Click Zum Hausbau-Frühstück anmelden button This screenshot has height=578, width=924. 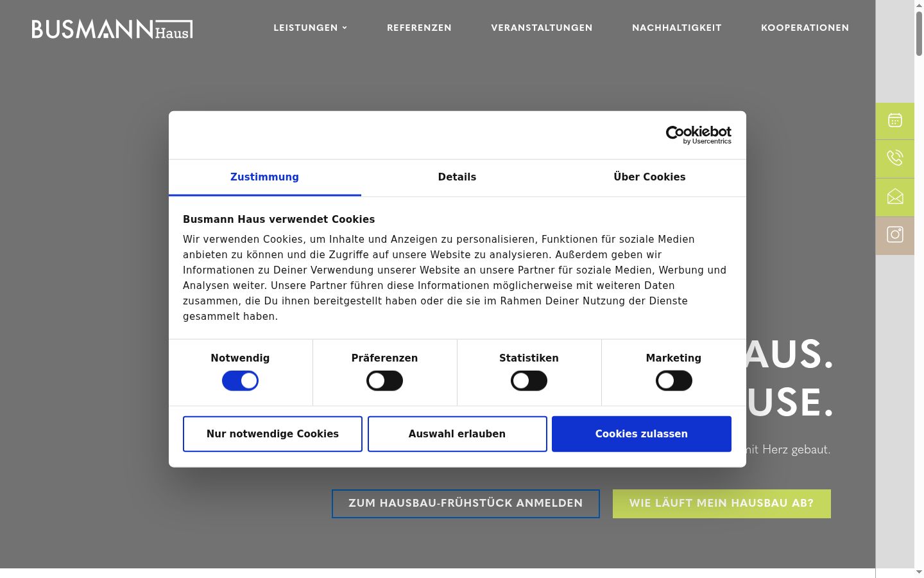(x=466, y=504)
